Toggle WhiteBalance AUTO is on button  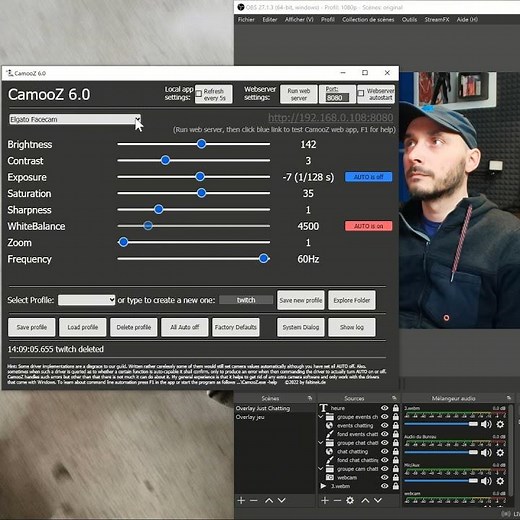click(368, 226)
